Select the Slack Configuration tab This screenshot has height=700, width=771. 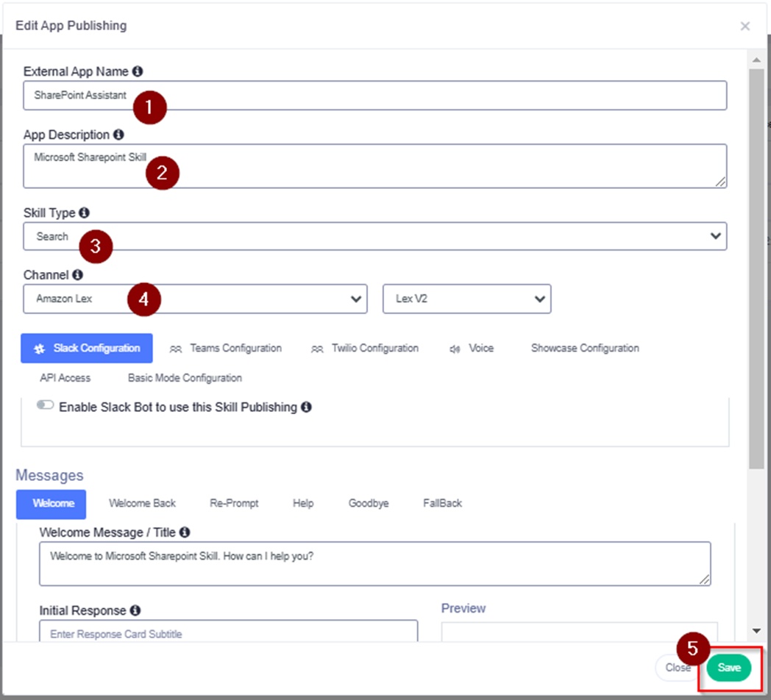[87, 348]
